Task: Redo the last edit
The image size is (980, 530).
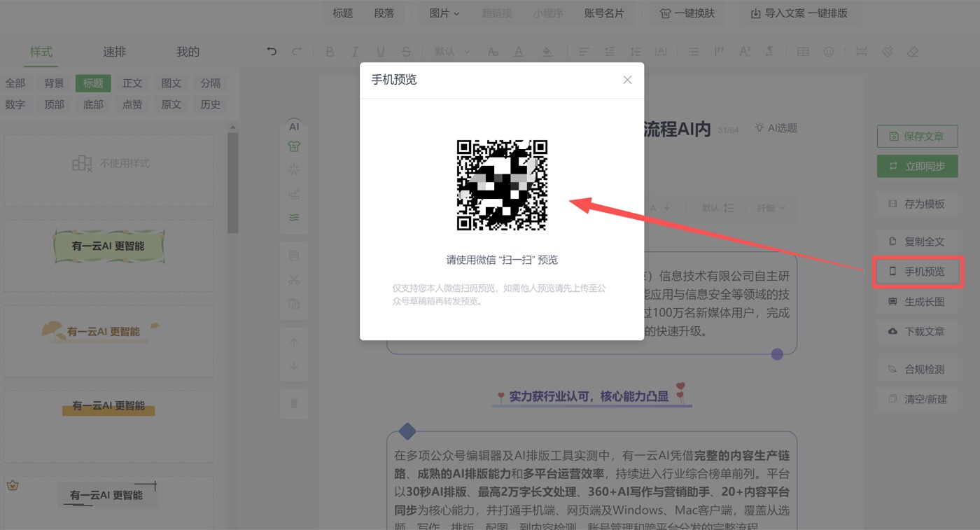Action: [x=297, y=52]
